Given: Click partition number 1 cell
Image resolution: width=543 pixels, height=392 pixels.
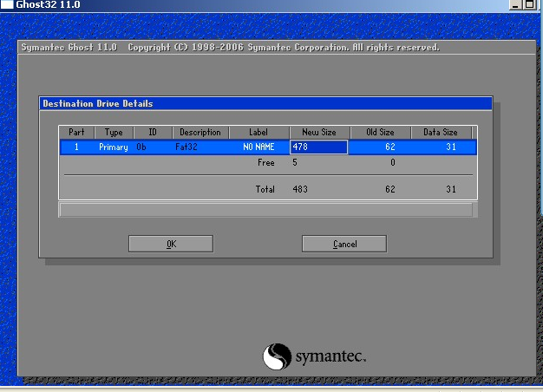Looking at the screenshot, I should tap(76, 147).
